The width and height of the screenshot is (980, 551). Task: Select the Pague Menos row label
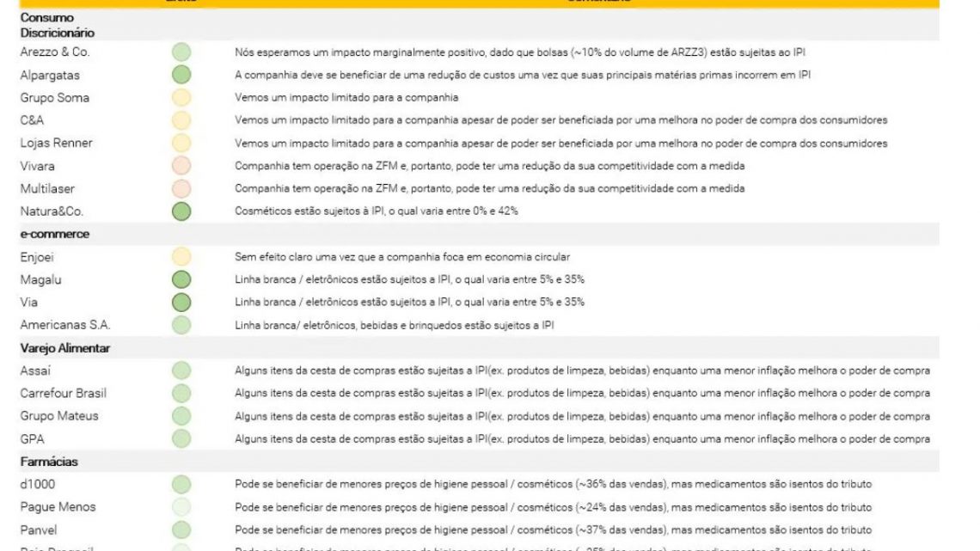pos(58,507)
